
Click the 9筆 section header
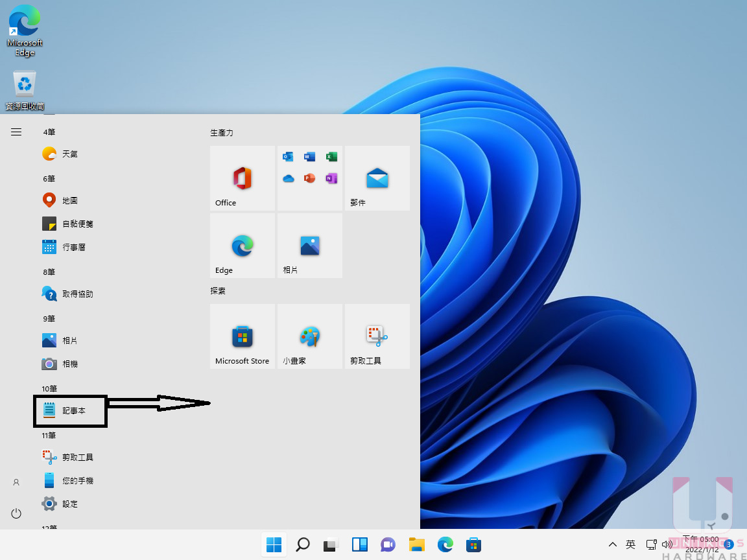[49, 319]
